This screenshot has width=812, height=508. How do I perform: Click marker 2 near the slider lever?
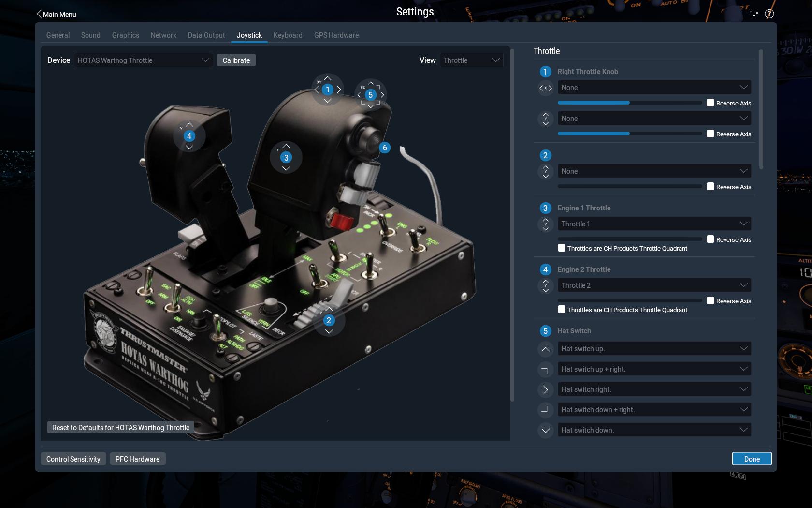point(329,320)
